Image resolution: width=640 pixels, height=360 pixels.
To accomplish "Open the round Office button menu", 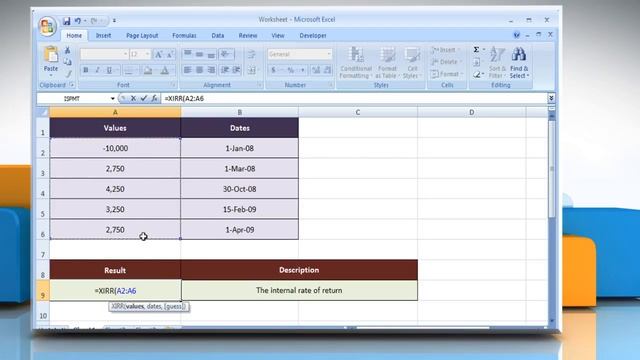I will click(47, 26).
